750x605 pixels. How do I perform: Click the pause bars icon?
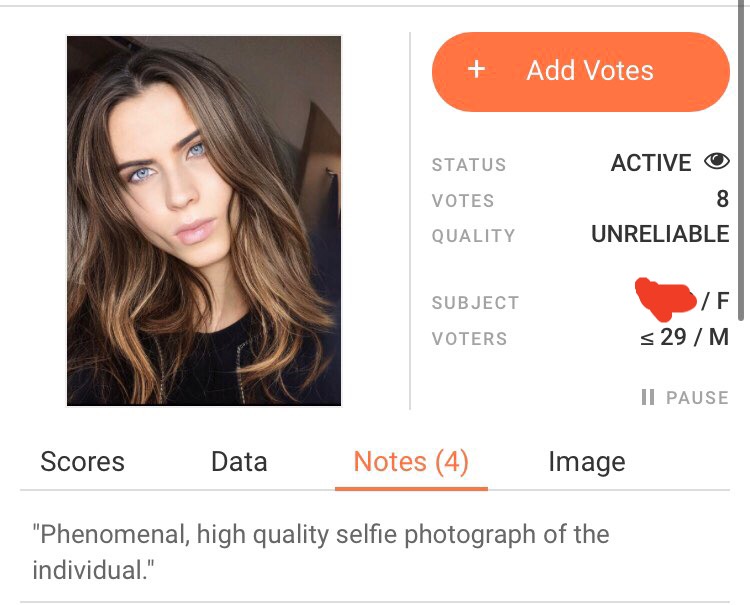point(648,397)
